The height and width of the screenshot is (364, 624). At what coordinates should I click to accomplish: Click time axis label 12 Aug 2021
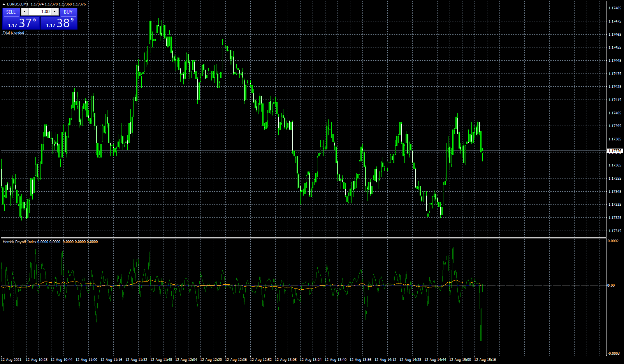(11, 360)
